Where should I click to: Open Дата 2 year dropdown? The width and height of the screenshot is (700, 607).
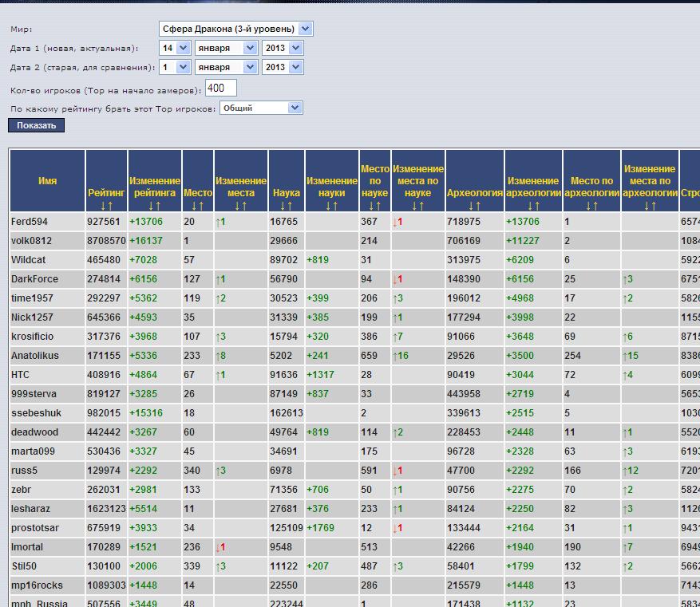point(283,68)
